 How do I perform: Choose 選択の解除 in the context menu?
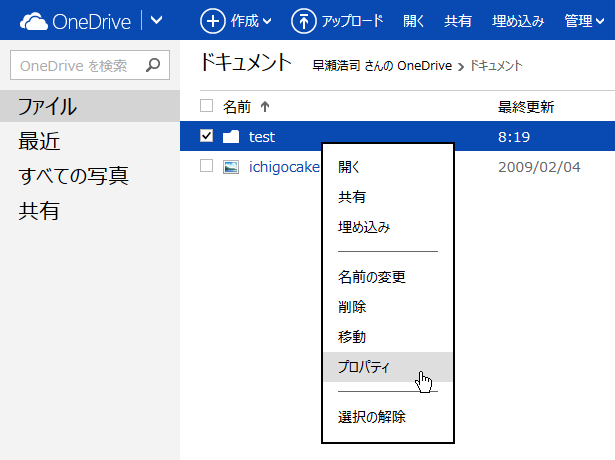pyautogui.click(x=388, y=416)
